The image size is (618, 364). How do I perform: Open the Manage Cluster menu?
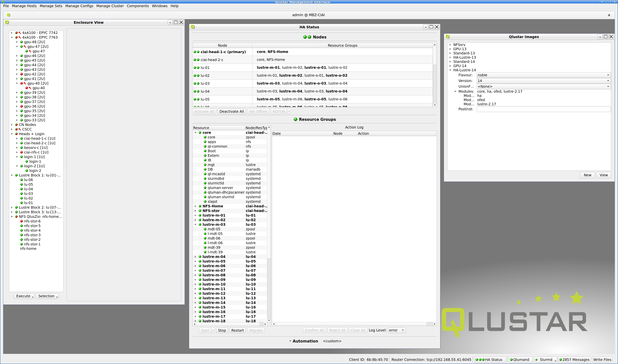(110, 6)
